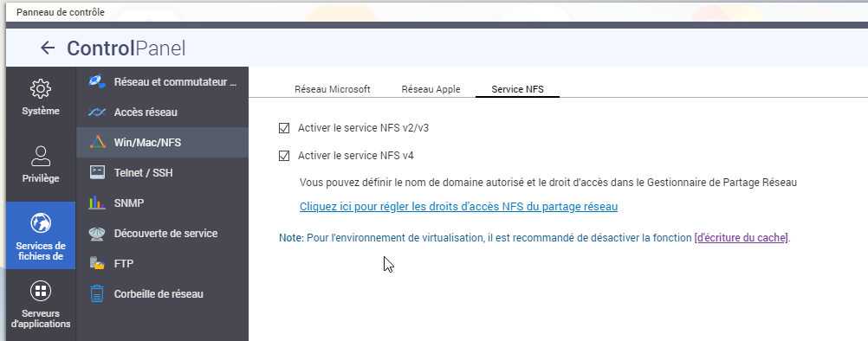
Task: Open the d'écriture du cache link
Action: point(741,238)
